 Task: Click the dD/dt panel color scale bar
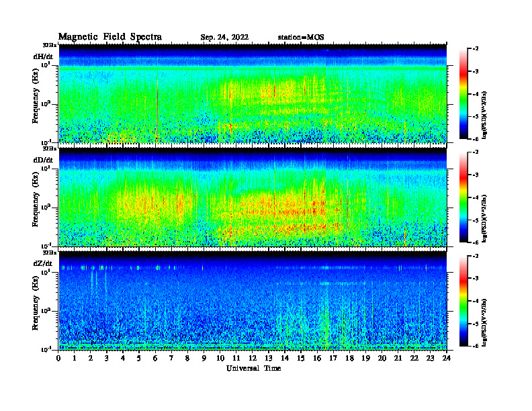tap(463, 197)
